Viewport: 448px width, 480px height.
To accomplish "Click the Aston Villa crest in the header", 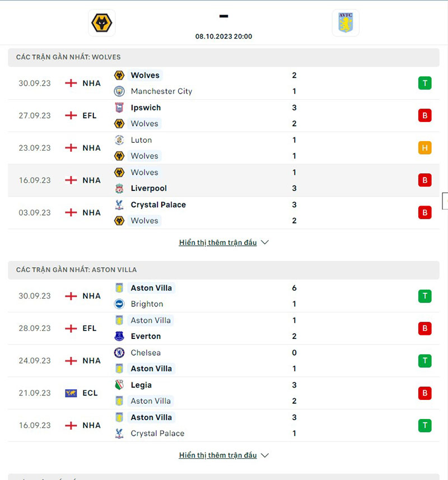I will tap(345, 23).
